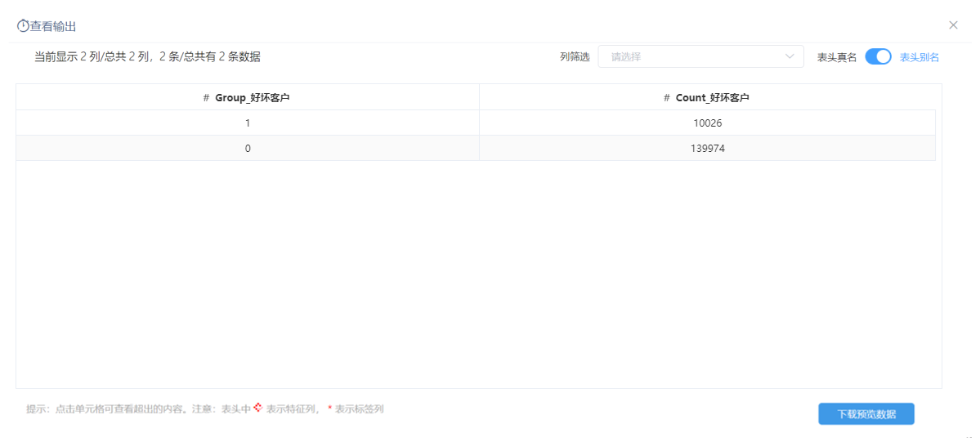Click the red asterisk label-column marker
This screenshot has width=980, height=446.
coord(329,410)
